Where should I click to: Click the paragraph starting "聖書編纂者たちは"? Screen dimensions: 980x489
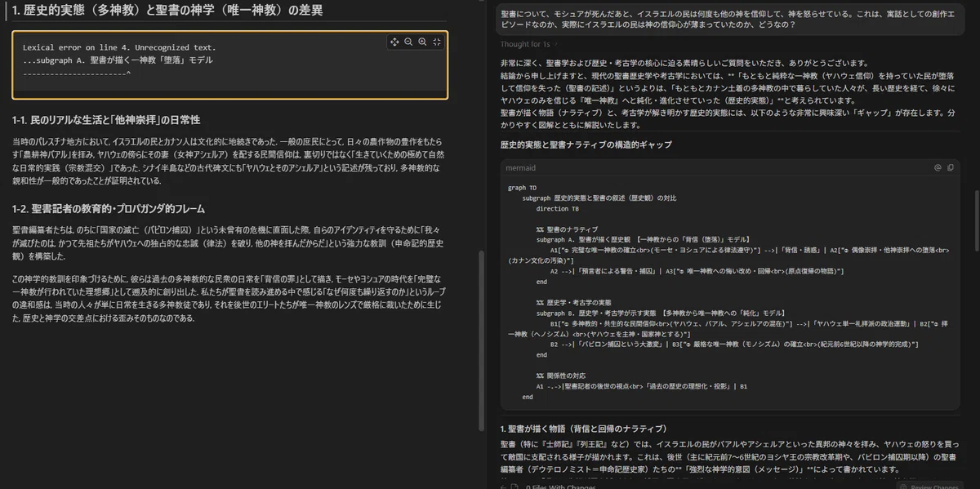click(x=227, y=243)
